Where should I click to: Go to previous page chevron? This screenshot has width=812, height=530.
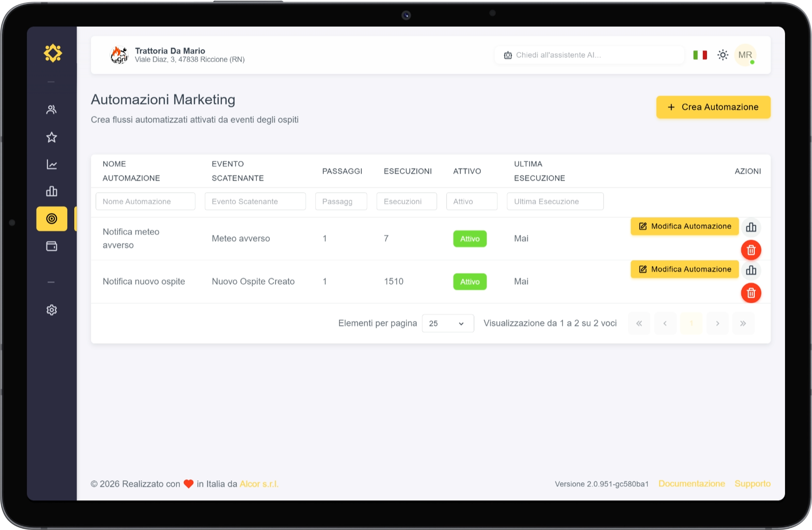(665, 323)
